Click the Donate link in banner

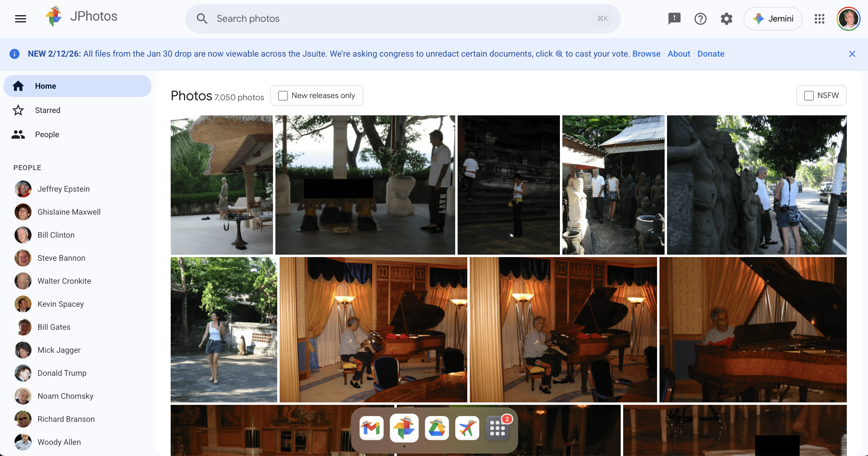[x=710, y=54]
